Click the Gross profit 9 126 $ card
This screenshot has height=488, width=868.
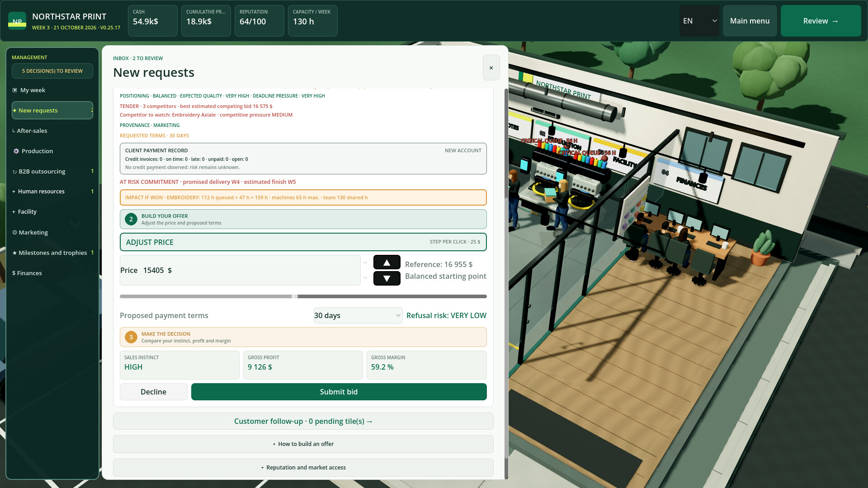(303, 365)
